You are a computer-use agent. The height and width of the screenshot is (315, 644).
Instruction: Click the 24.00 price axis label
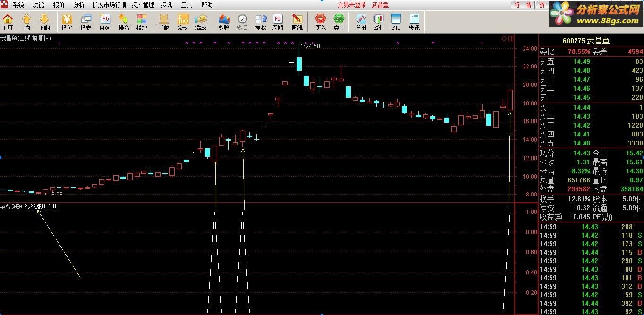529,49
